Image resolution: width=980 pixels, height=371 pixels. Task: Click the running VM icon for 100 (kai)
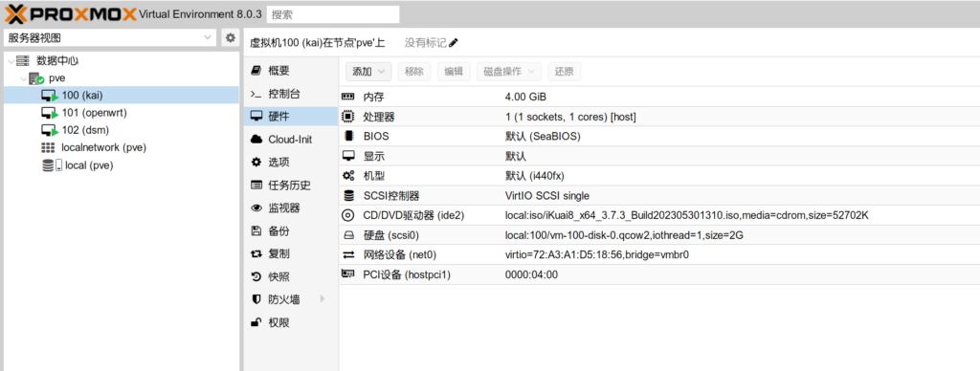50,97
